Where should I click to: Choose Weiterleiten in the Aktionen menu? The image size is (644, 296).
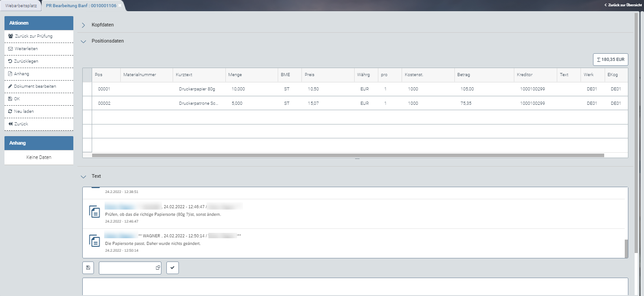tap(26, 48)
